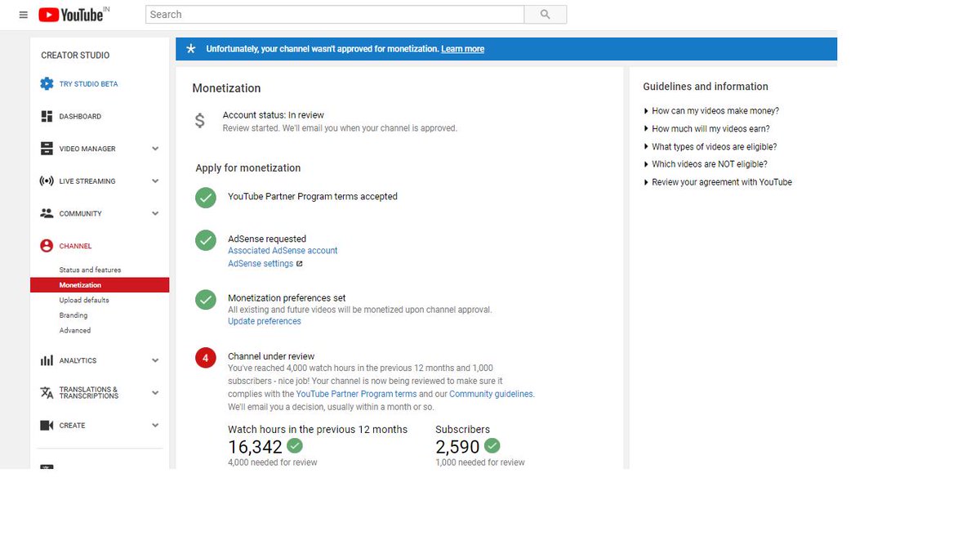Screen dimensions: 980x536
Task: Click the Analytics bar chart icon
Action: 47,360
